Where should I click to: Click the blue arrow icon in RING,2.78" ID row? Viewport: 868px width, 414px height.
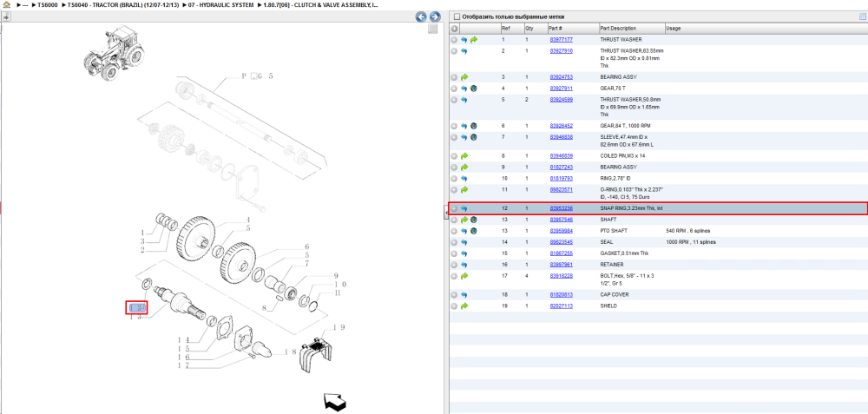point(464,178)
